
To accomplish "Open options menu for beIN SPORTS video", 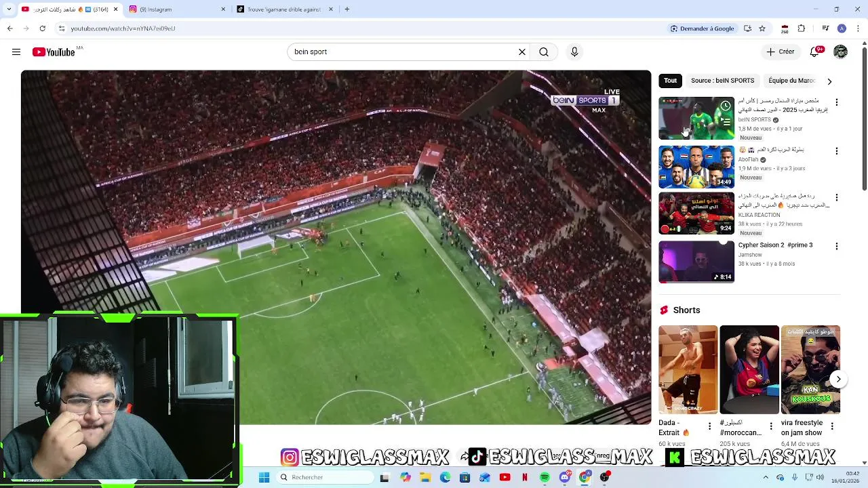I will point(836,102).
